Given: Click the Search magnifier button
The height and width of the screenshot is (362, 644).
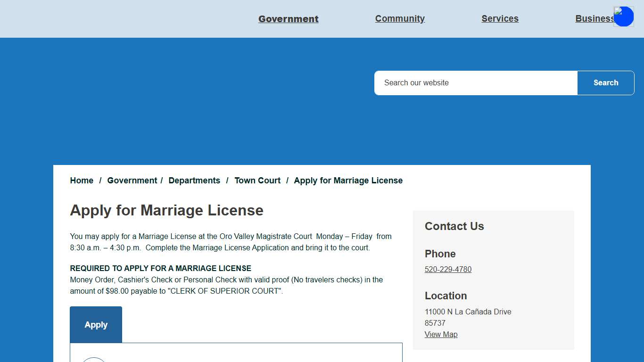Looking at the screenshot, I should (605, 82).
